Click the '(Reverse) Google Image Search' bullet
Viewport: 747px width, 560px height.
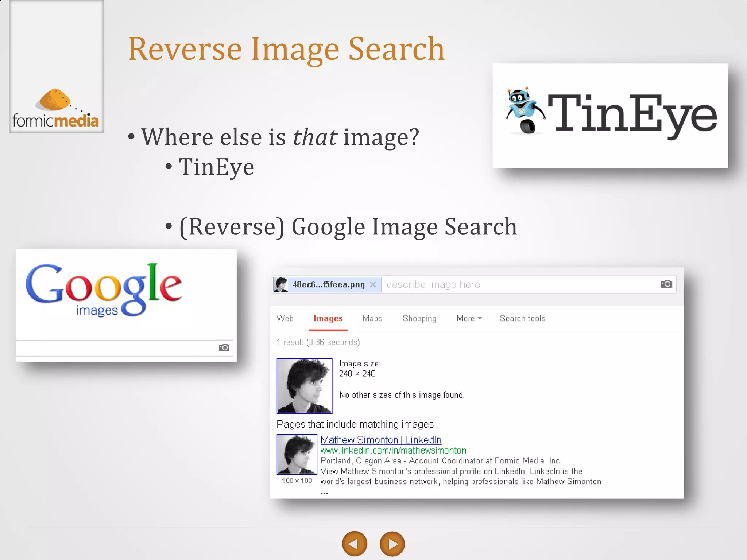pyautogui.click(x=348, y=227)
